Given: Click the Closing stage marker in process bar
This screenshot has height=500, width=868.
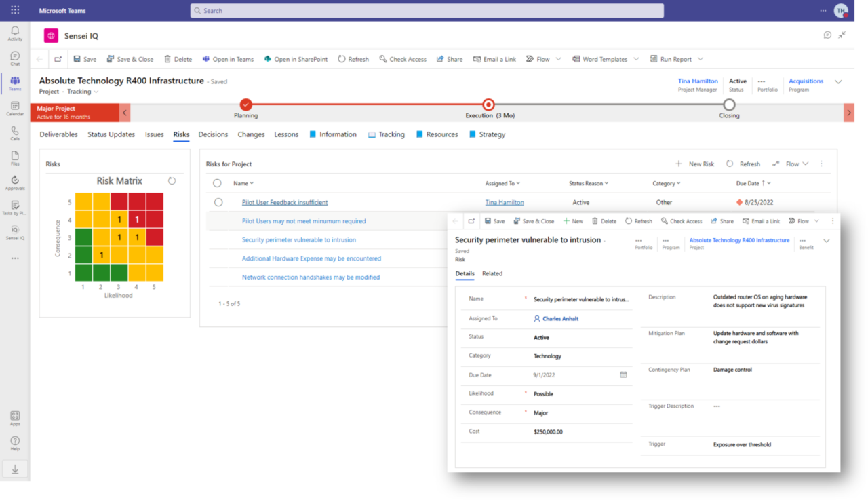Looking at the screenshot, I should coord(729,104).
